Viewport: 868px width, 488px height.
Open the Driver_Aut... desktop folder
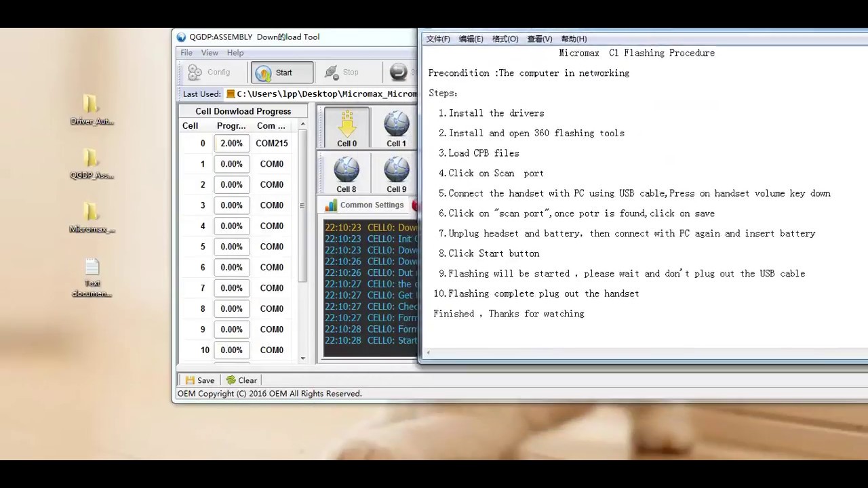coord(92,110)
